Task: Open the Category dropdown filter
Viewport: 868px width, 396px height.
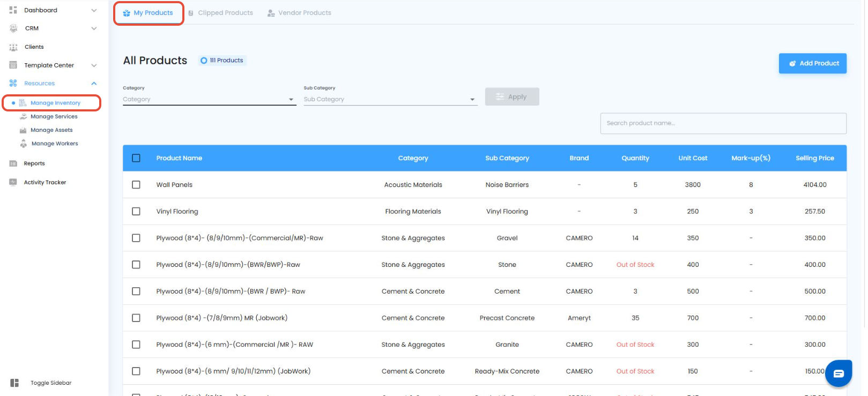Action: click(209, 99)
